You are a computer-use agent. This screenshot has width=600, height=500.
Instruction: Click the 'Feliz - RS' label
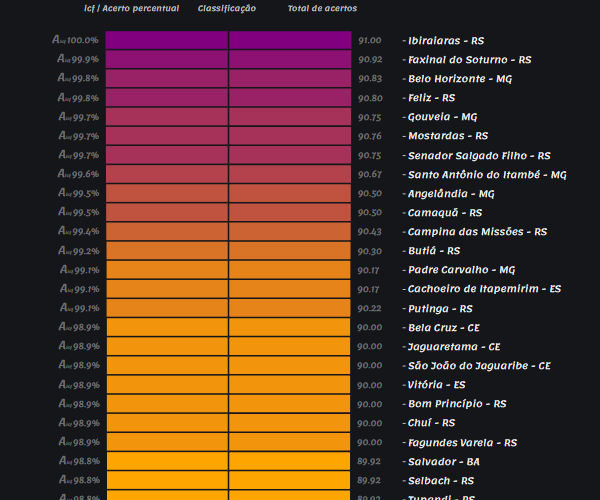[431, 98]
